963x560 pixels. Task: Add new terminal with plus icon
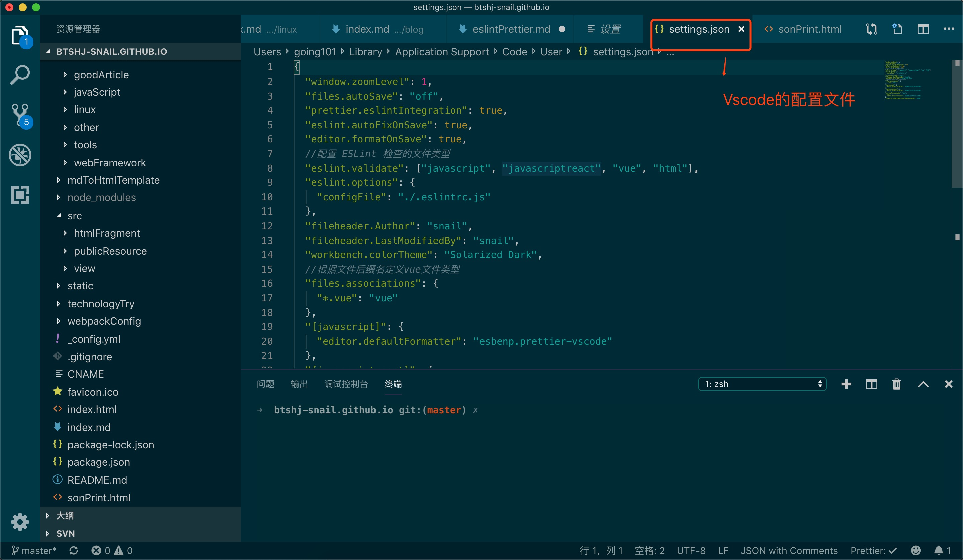point(846,384)
